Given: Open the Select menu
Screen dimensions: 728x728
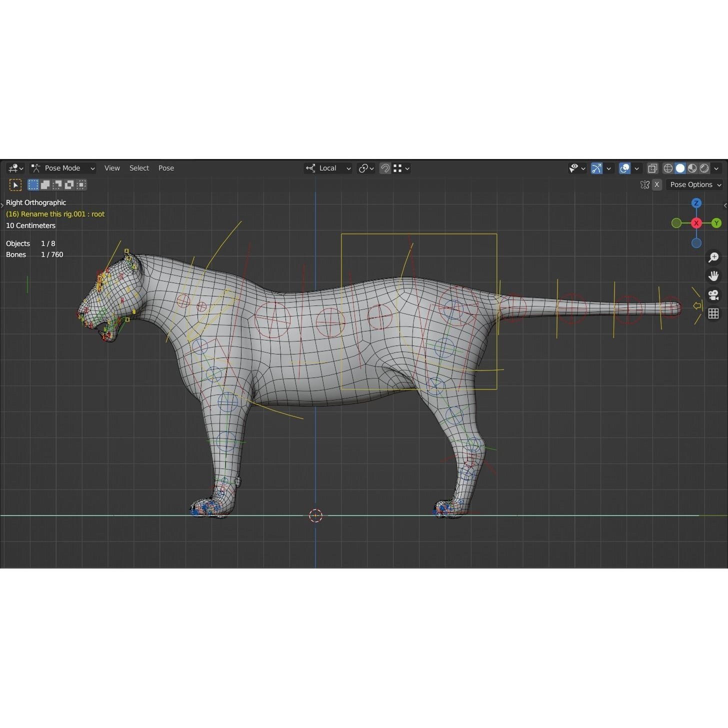Looking at the screenshot, I should click(139, 168).
